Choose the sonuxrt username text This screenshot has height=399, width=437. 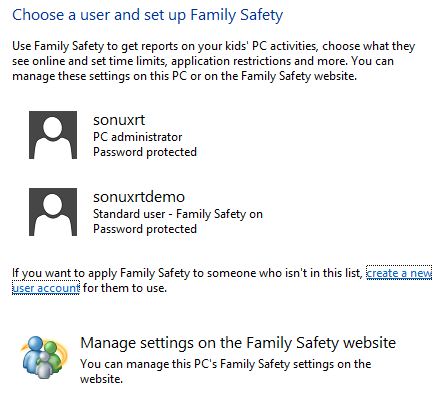pos(119,120)
